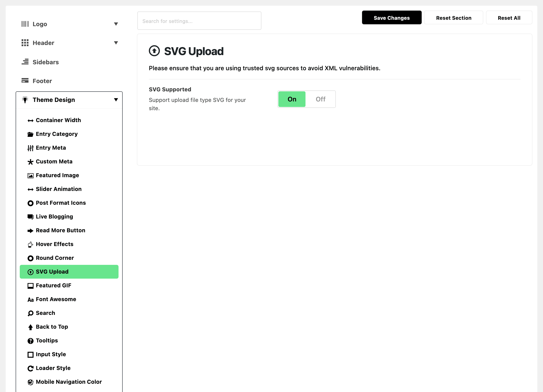Focus the Search for settings field

199,21
